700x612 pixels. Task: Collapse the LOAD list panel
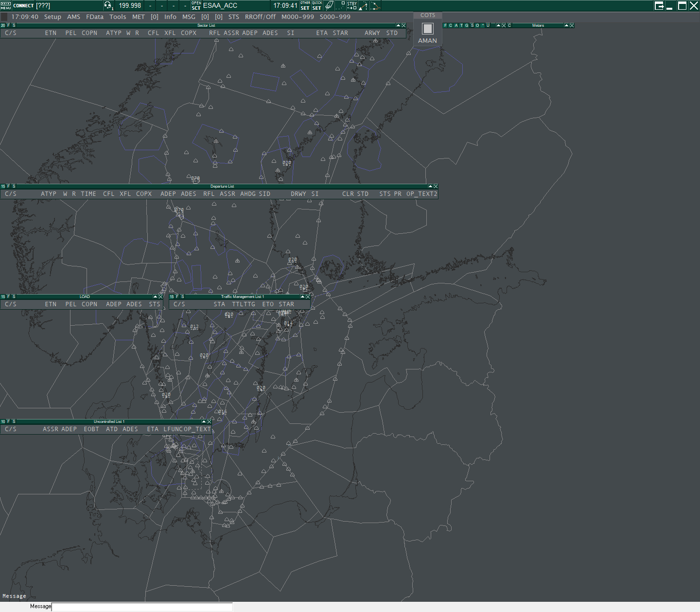(x=155, y=297)
